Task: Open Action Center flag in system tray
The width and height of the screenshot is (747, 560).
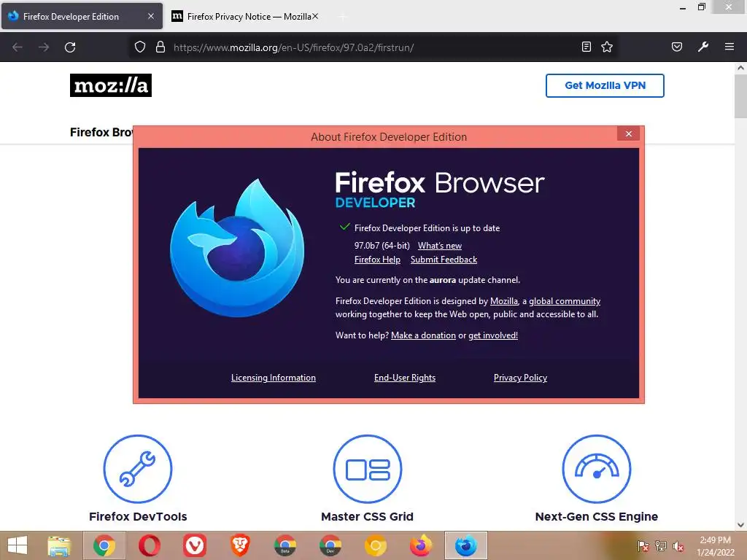Action: click(x=643, y=546)
